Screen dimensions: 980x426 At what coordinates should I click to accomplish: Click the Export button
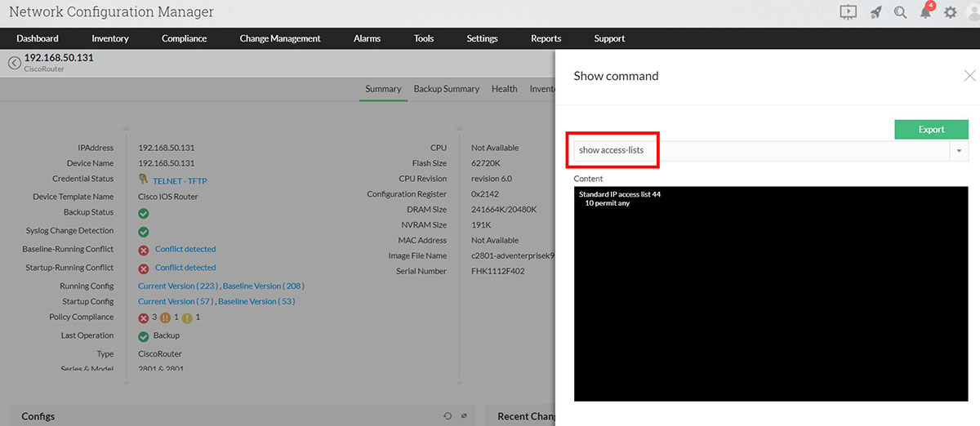pos(931,129)
